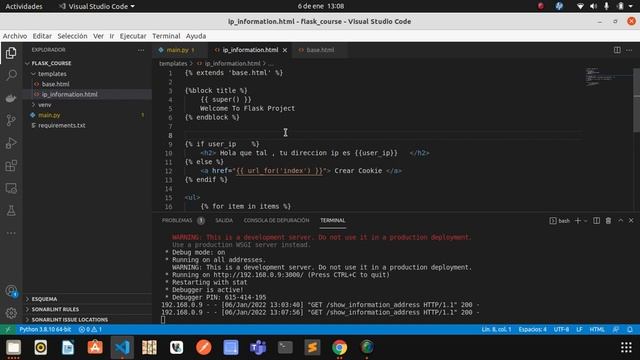
Task: Open the Remote Explorer view
Action: click(11, 188)
